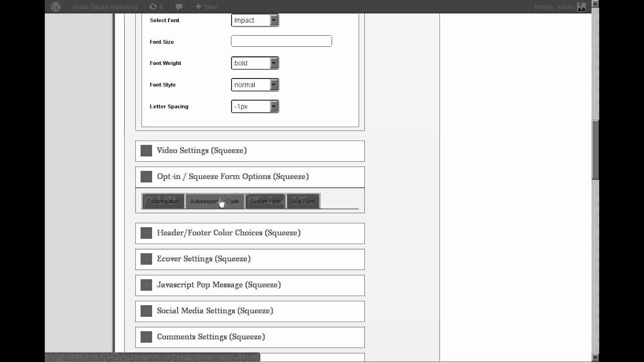This screenshot has height=362, width=644.
Task: Switch to the Customization tab
Action: point(163,201)
